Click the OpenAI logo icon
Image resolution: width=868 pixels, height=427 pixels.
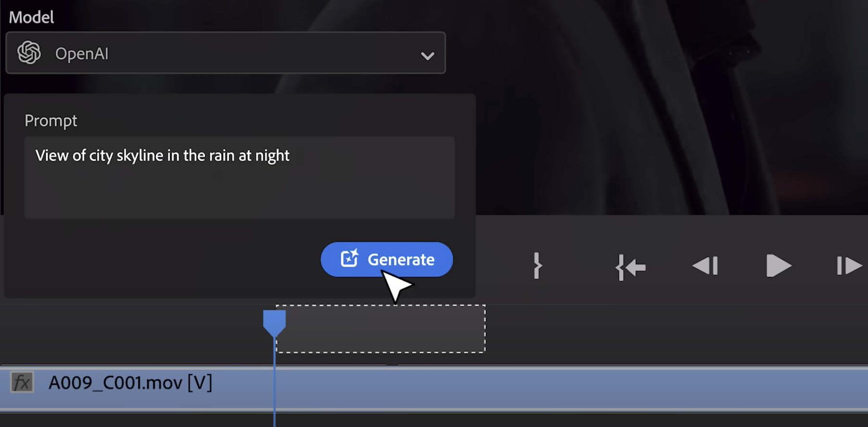(29, 53)
